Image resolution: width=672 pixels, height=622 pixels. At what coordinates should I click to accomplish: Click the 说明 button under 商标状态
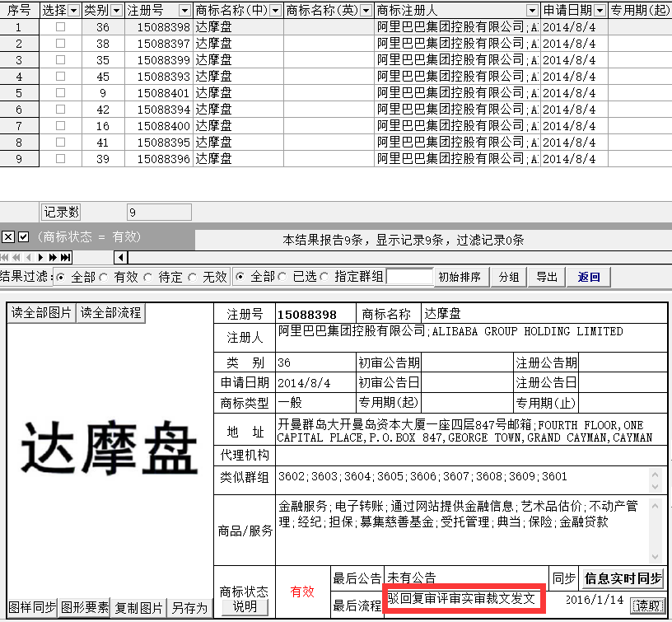(x=245, y=606)
